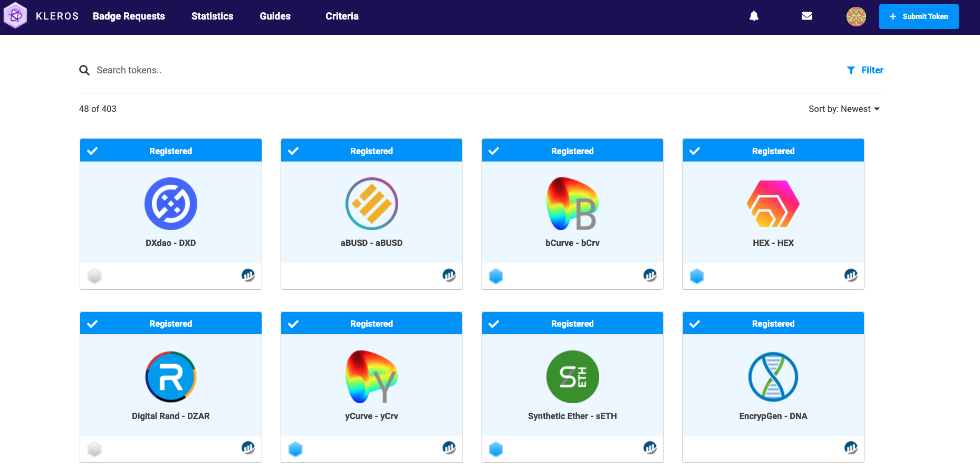Click the magnifying glass search icon
This screenshot has width=980, height=475.
(84, 70)
